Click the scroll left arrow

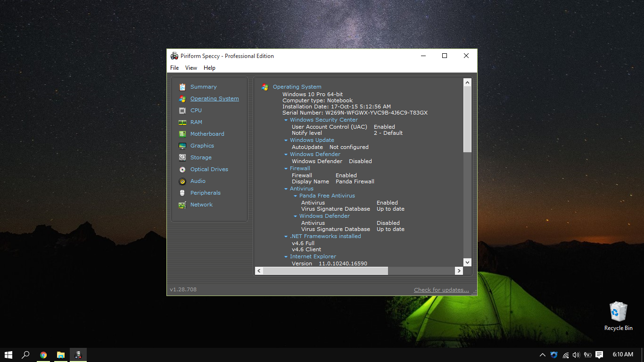coord(259,271)
